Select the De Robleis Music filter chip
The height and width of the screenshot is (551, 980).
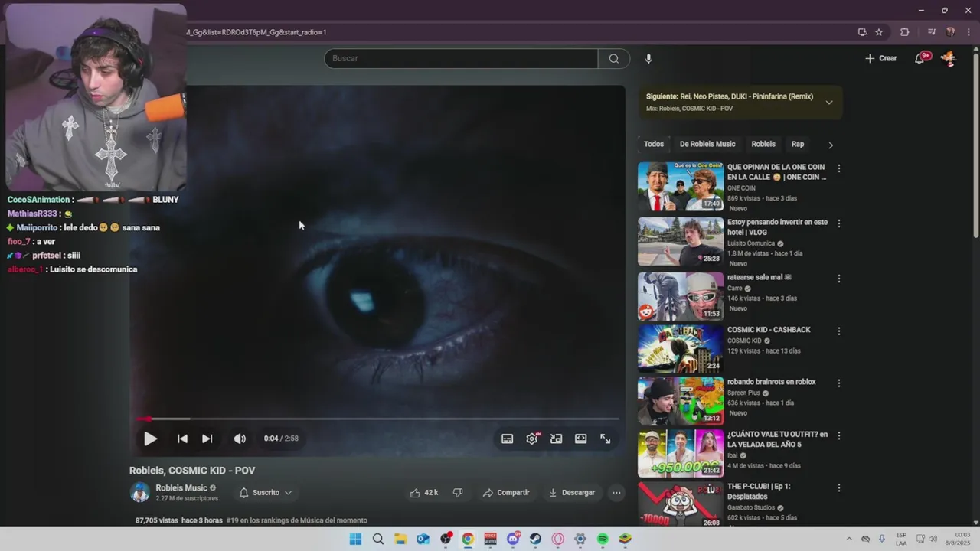point(707,144)
